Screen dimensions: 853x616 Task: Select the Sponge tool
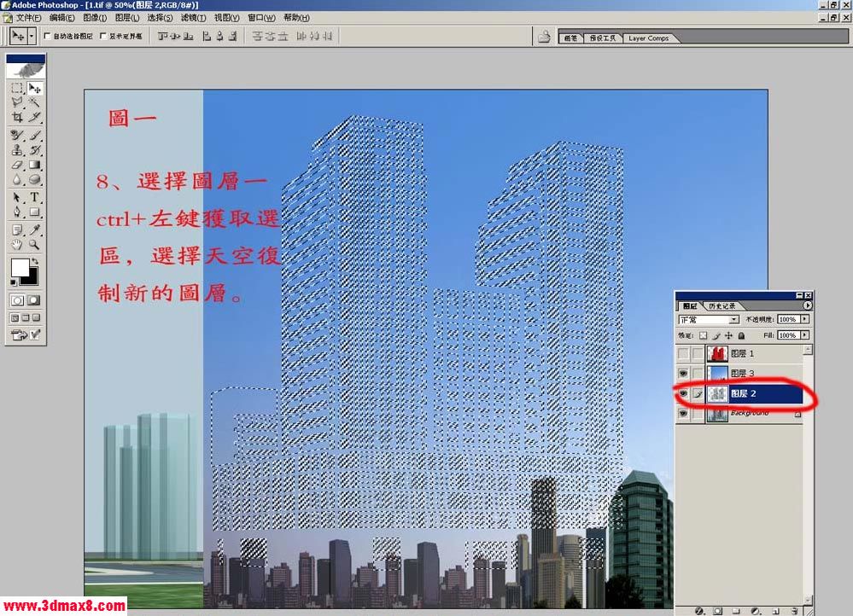[35, 179]
